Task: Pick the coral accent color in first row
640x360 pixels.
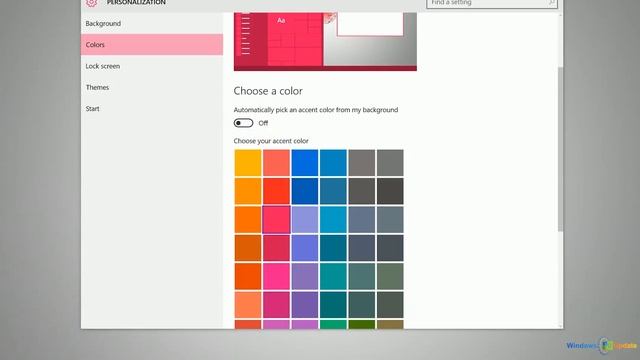Action: pyautogui.click(x=276, y=163)
